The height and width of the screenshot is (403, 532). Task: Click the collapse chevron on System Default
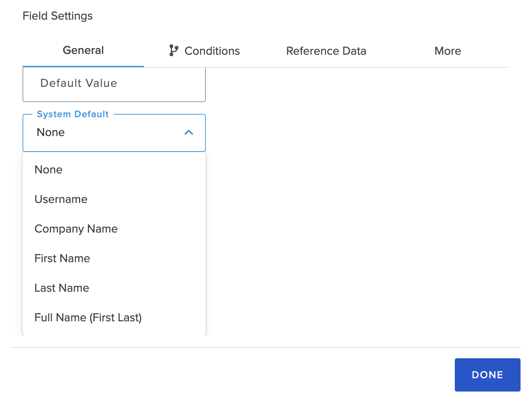[189, 132]
